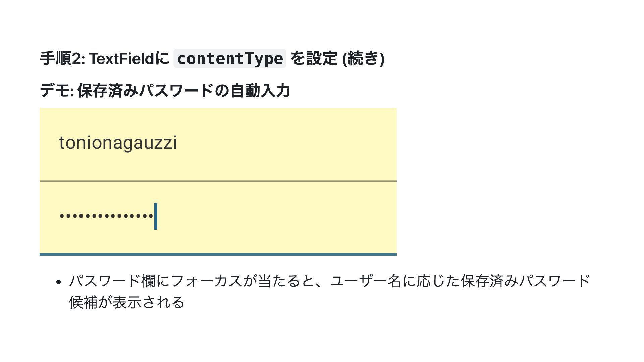644x362 pixels.
Task: Click the blue text cursor in password field
Action: coord(156,216)
